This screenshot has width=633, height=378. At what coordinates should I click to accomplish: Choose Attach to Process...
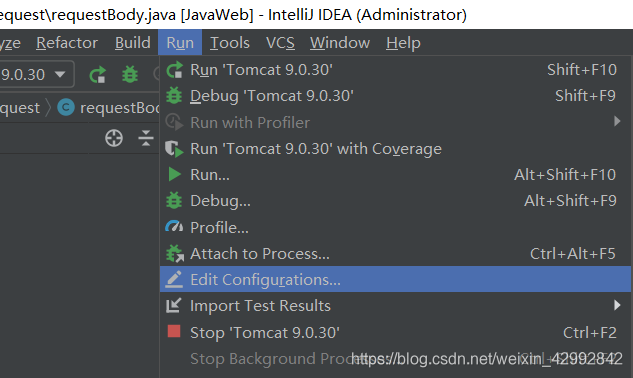click(x=396, y=254)
